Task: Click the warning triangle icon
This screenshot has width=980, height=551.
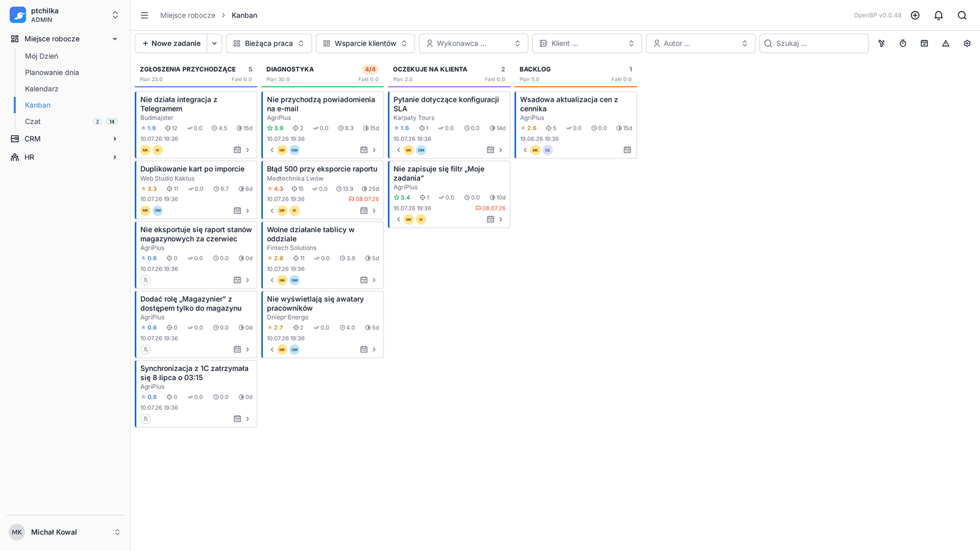Action: coord(946,43)
